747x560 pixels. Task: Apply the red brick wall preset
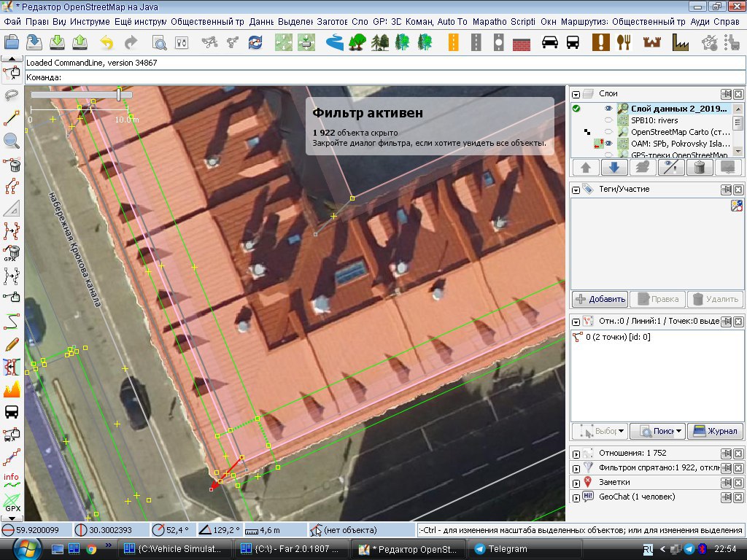point(522,43)
